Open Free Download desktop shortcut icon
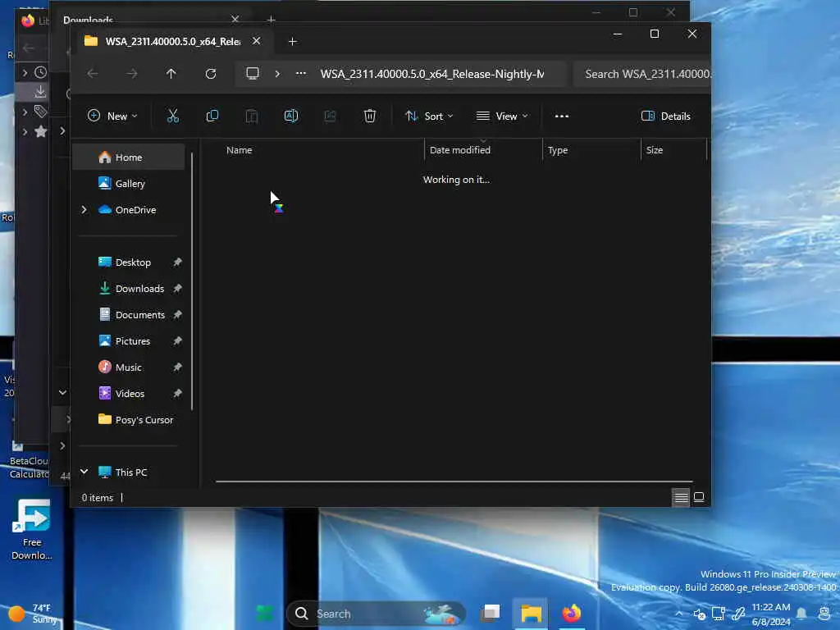The height and width of the screenshot is (630, 840). pos(32,529)
